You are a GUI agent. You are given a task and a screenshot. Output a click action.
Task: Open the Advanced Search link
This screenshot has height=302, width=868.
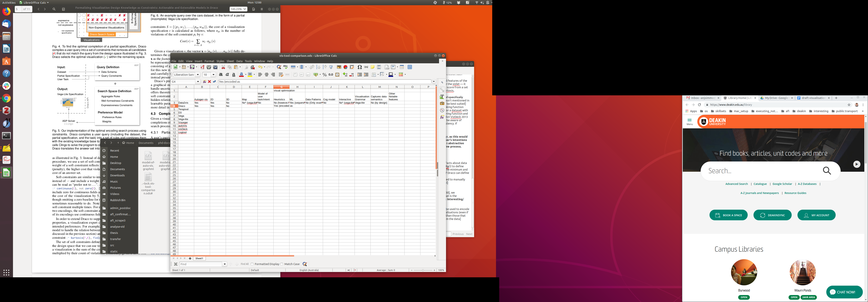point(736,184)
